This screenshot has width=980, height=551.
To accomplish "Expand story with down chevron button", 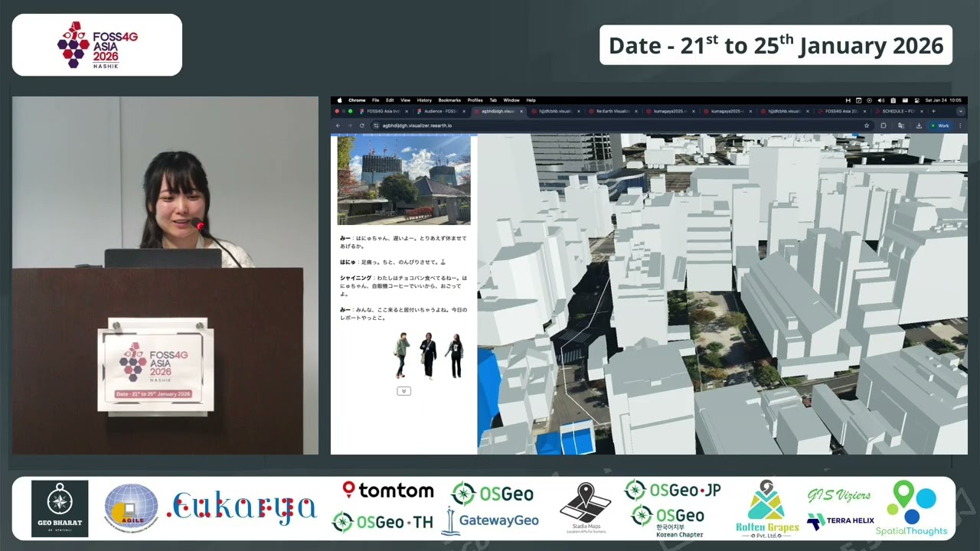I will pos(404,391).
